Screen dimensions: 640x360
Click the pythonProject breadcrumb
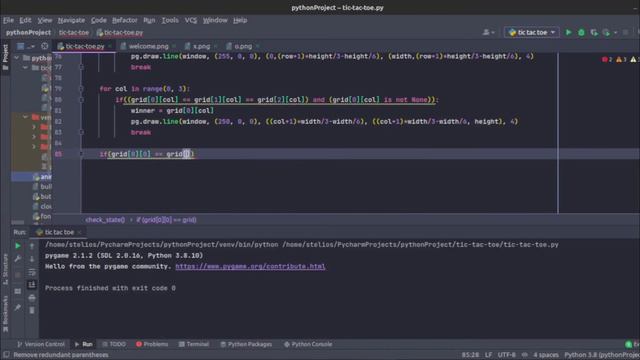pos(29,32)
